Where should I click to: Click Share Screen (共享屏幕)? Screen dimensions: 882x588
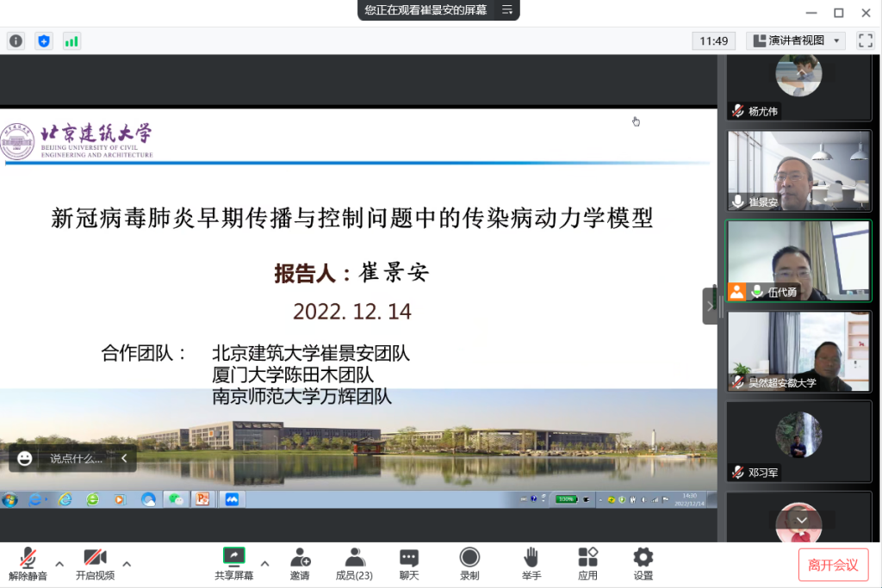[233, 563]
